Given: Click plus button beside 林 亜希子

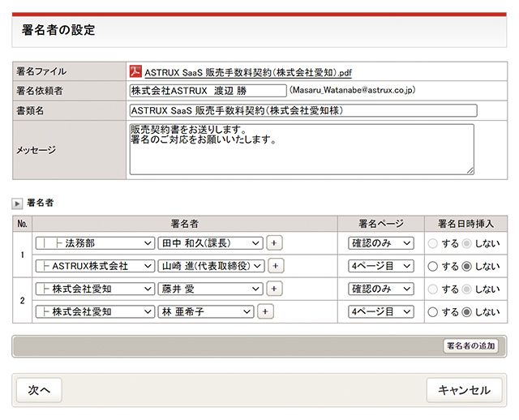Looking at the screenshot, I should tap(265, 312).
